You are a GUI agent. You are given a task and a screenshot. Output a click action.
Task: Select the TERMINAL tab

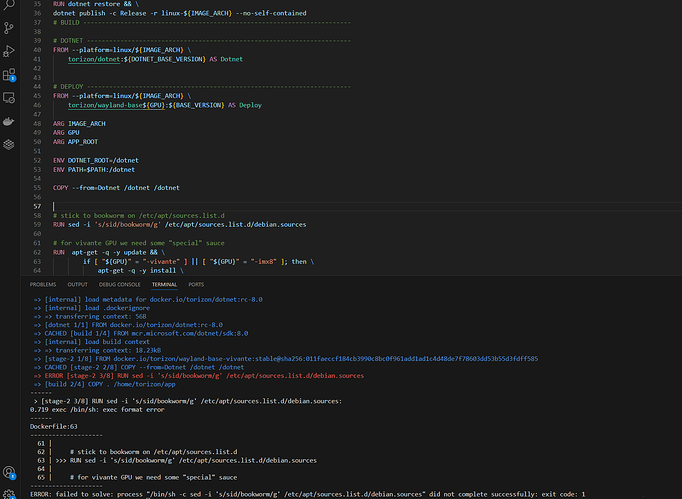click(x=164, y=285)
